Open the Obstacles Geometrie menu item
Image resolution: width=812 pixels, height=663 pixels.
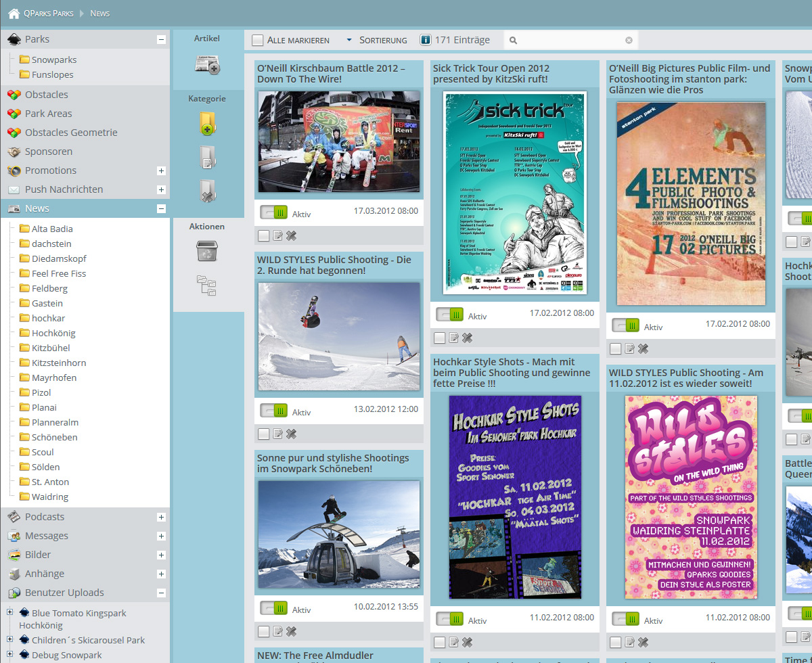(71, 133)
